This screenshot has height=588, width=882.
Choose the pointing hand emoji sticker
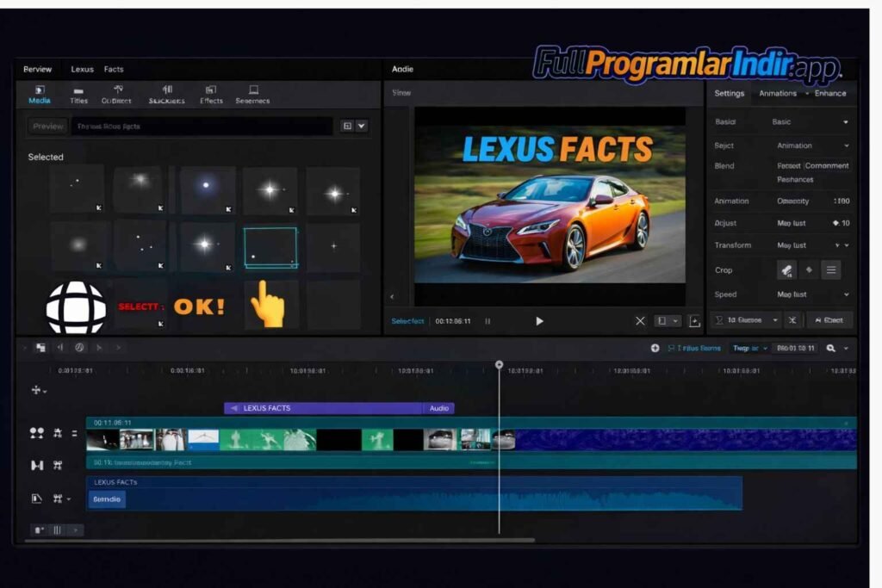pyautogui.click(x=268, y=304)
